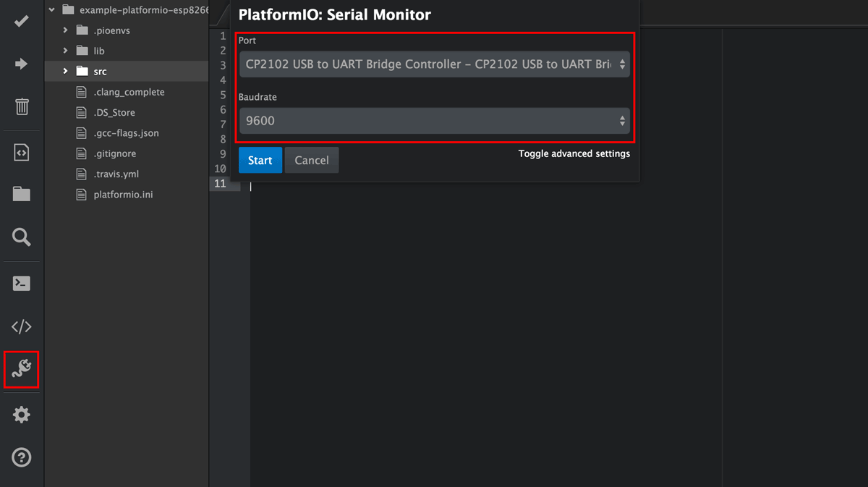Click the Initialize new project file icon
This screenshot has height=487, width=868.
click(x=22, y=152)
